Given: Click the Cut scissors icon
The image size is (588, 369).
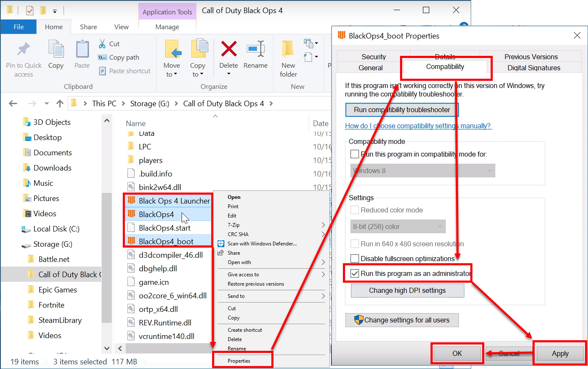Looking at the screenshot, I should (x=102, y=44).
